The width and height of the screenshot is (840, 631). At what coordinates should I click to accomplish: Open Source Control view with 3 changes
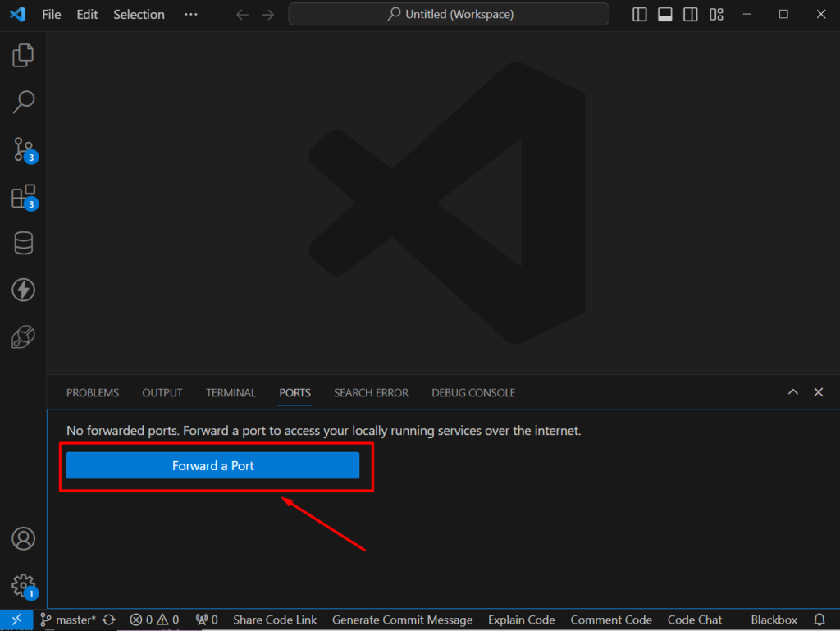point(24,149)
